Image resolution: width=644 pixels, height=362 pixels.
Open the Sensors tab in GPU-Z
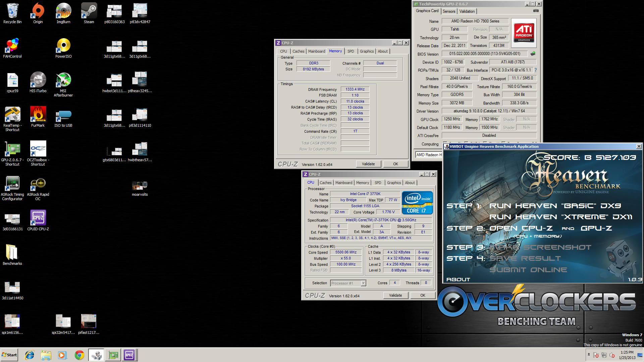tap(449, 11)
